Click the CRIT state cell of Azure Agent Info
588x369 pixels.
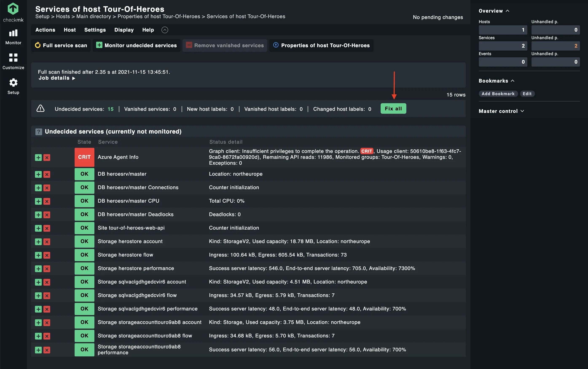(84, 157)
